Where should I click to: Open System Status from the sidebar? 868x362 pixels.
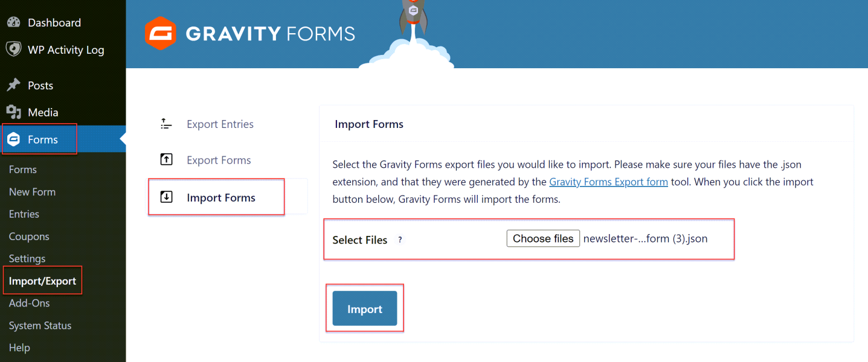tap(40, 325)
